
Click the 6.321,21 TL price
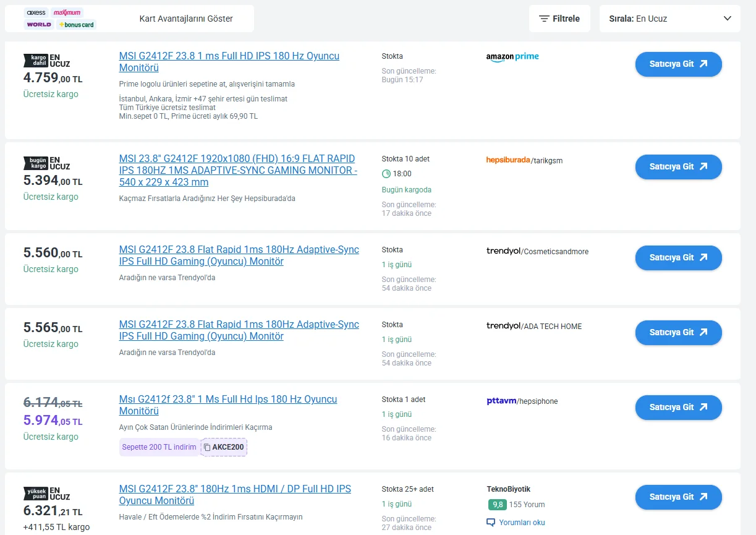53,511
